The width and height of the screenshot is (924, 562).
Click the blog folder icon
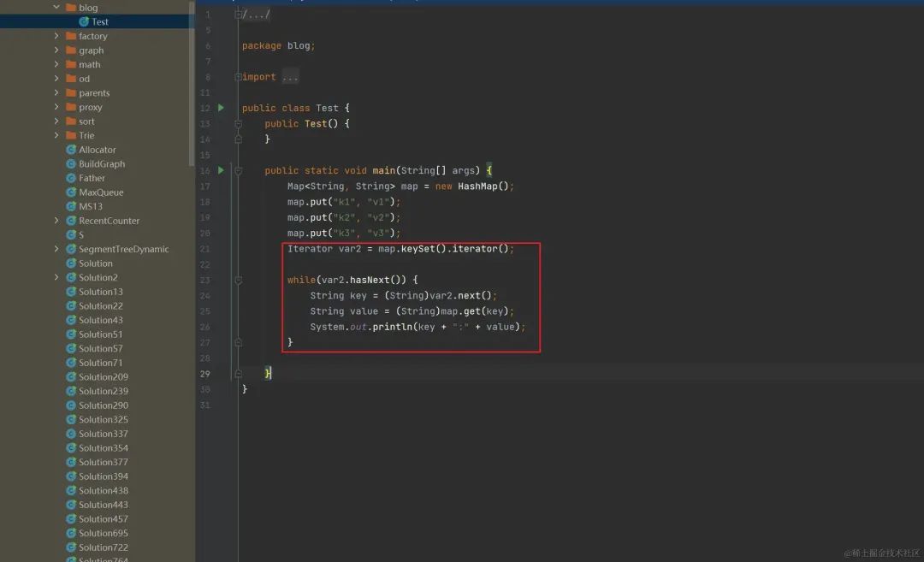pyautogui.click(x=71, y=8)
